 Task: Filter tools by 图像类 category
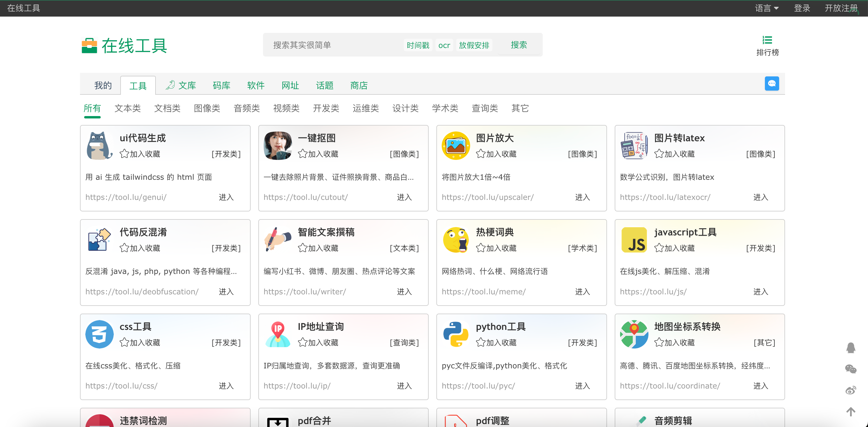point(207,108)
